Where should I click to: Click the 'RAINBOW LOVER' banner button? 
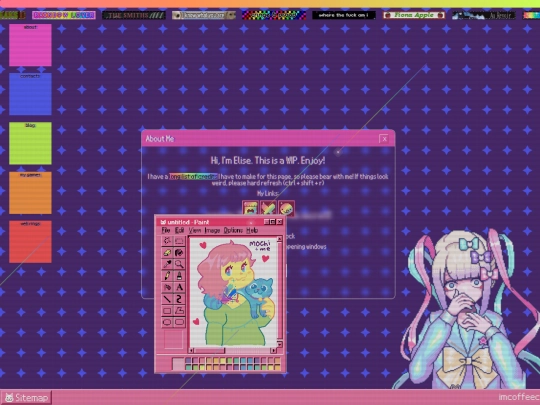(64, 15)
